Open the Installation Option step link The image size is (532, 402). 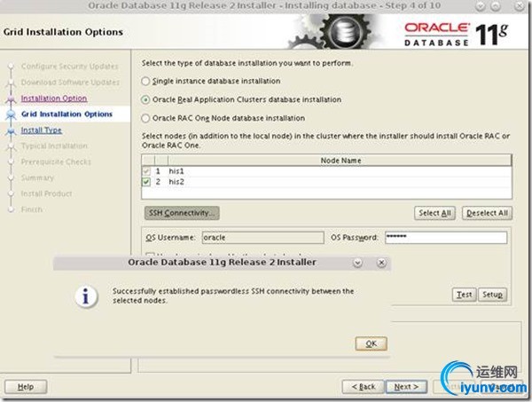click(54, 99)
